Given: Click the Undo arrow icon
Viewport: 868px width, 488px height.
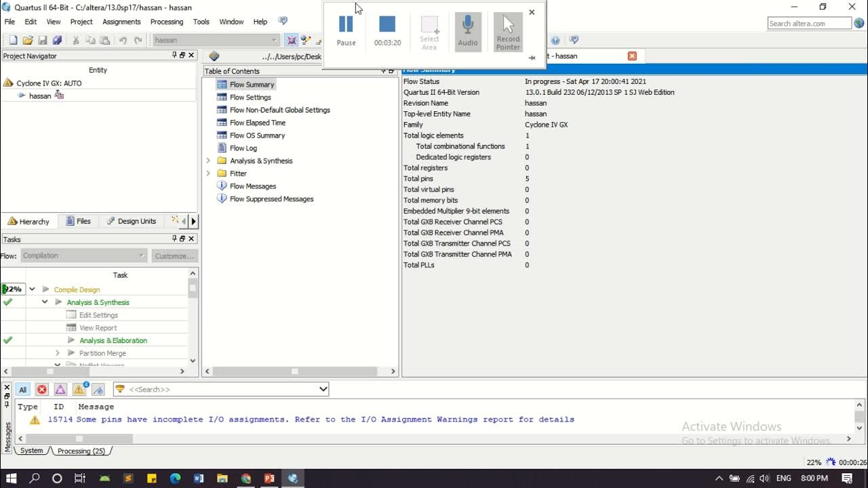Looking at the screenshot, I should tap(123, 40).
